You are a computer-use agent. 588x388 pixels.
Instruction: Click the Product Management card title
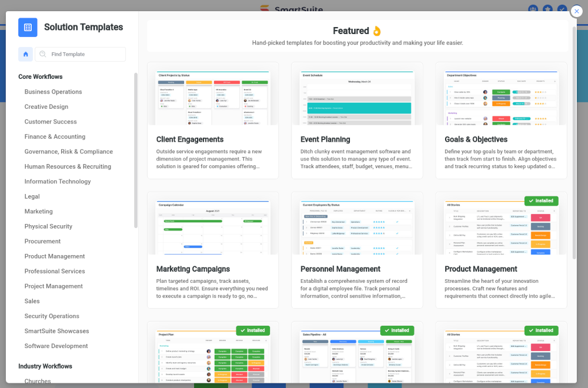[481, 269]
